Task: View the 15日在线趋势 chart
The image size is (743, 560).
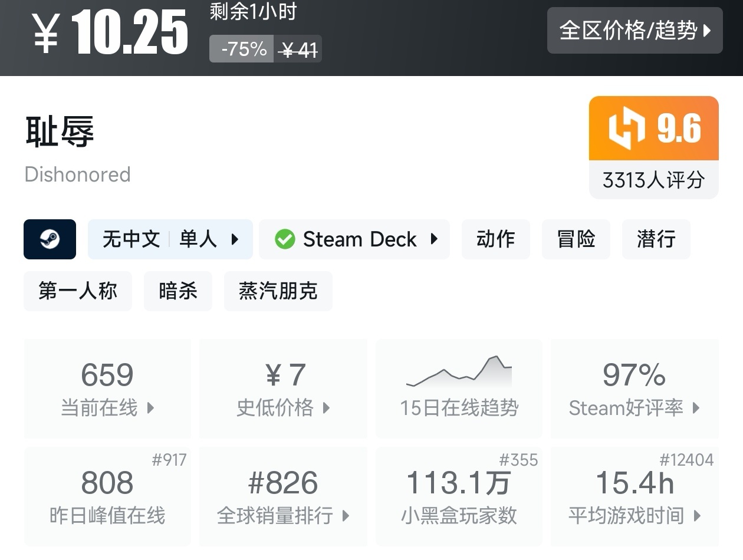Action: (459, 388)
